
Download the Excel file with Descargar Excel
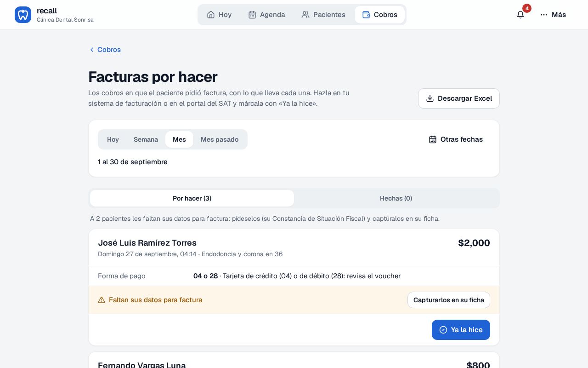tap(459, 98)
